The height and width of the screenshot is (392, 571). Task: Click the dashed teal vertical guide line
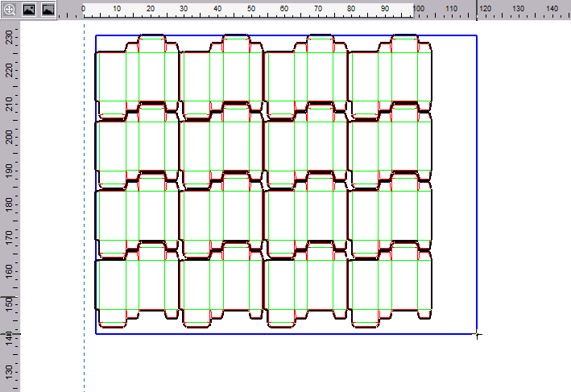click(84, 201)
